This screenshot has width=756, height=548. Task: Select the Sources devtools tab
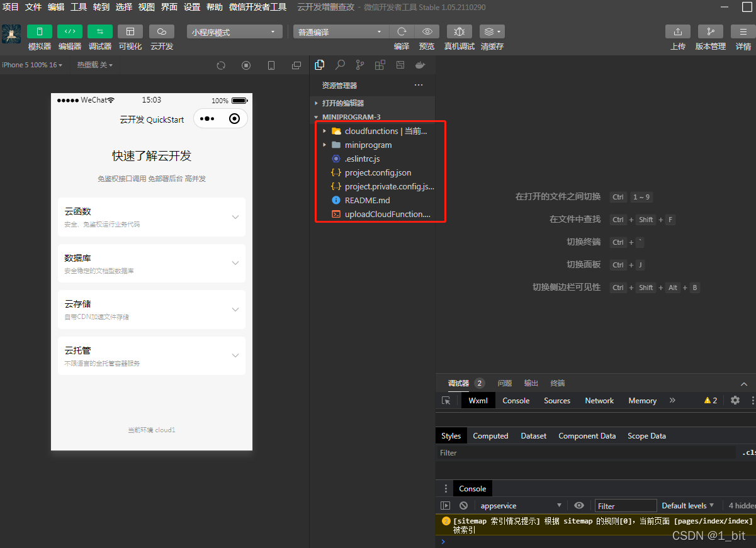point(557,401)
